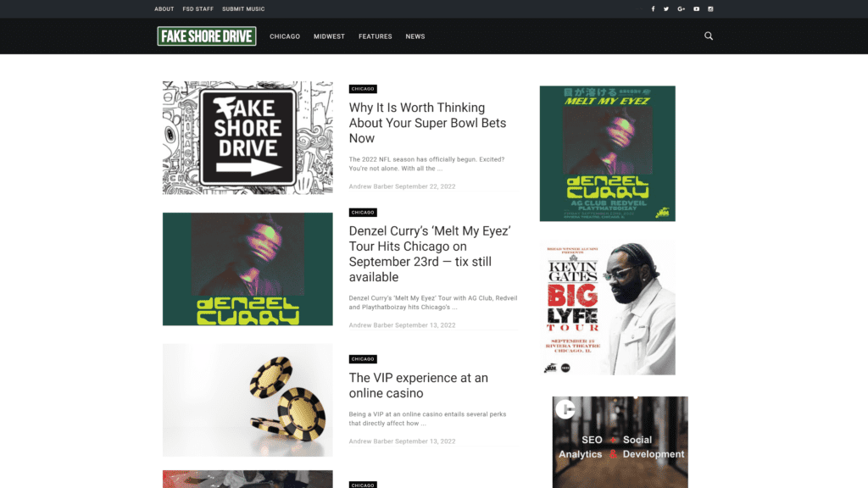Click excerpt about Redveil and Playthatboizay
Screen dimensions: 868x488
[x=433, y=302]
